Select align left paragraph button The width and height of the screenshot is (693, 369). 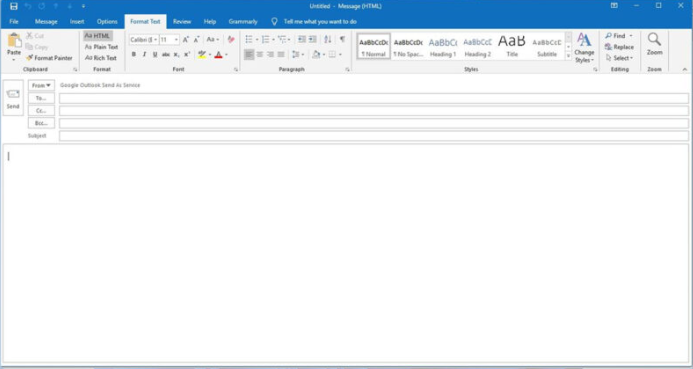[249, 54]
